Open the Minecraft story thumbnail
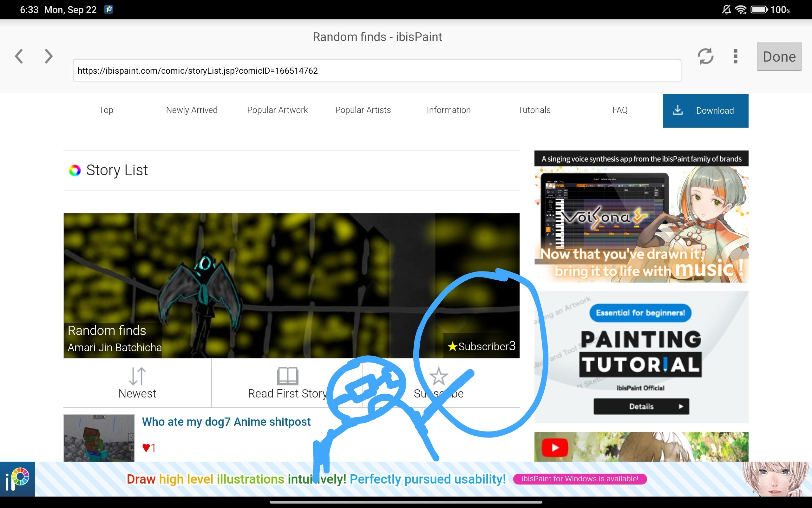The width and height of the screenshot is (812, 508). pos(99,438)
